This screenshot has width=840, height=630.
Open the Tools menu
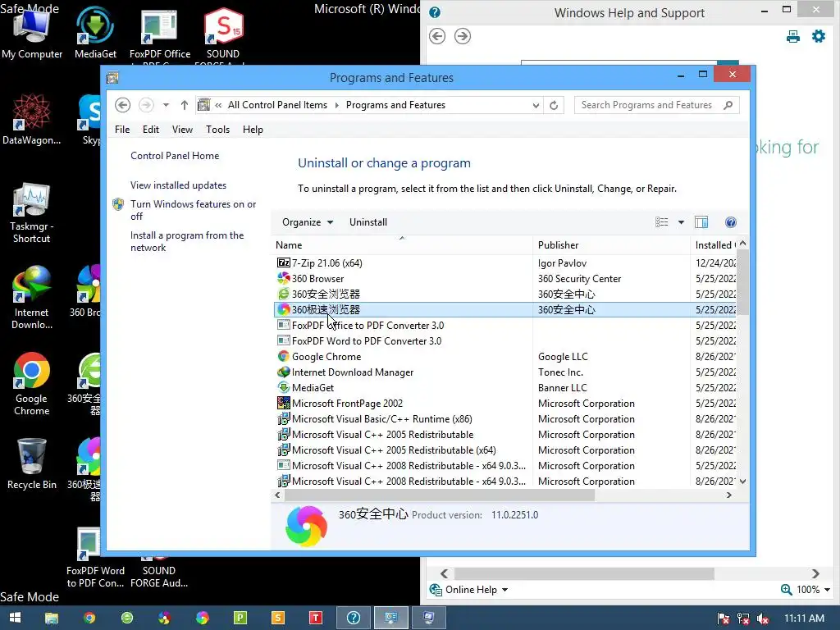(217, 130)
